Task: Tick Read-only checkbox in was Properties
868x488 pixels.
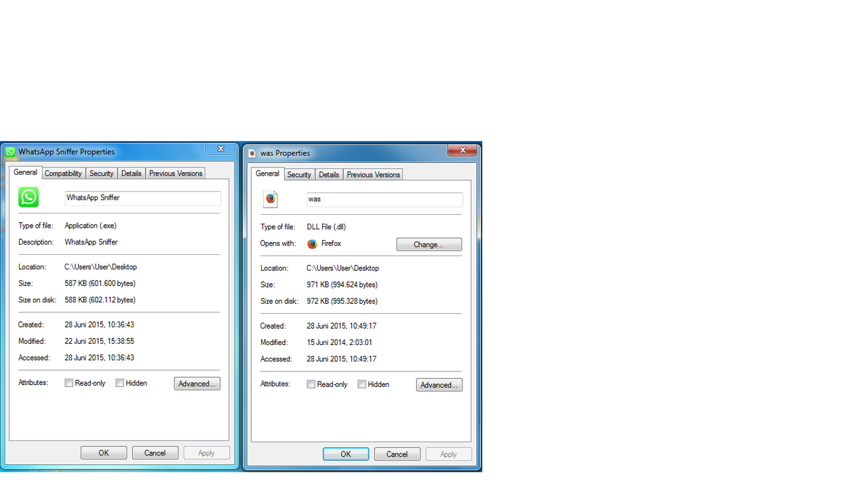Action: (x=311, y=384)
